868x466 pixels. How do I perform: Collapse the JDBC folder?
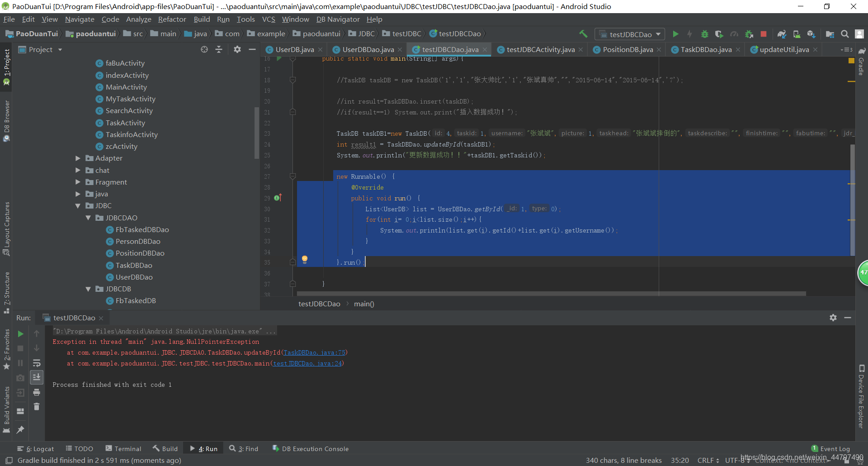[78, 206]
